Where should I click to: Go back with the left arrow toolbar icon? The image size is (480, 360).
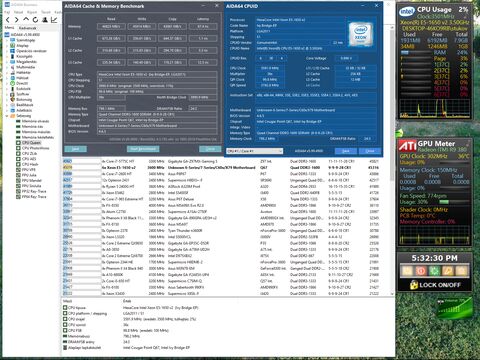pos(8,20)
